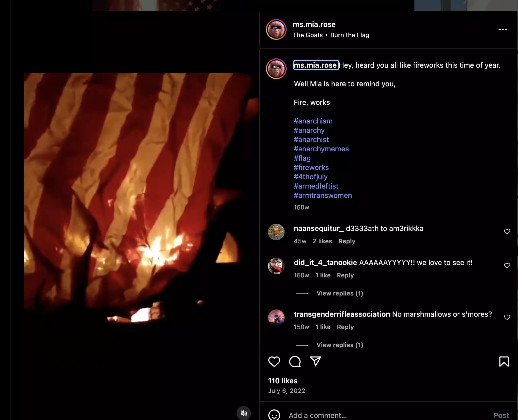Image resolution: width=518 pixels, height=420 pixels.
Task: Expand View replies under did_it_4_tanookie comment
Action: (x=340, y=293)
